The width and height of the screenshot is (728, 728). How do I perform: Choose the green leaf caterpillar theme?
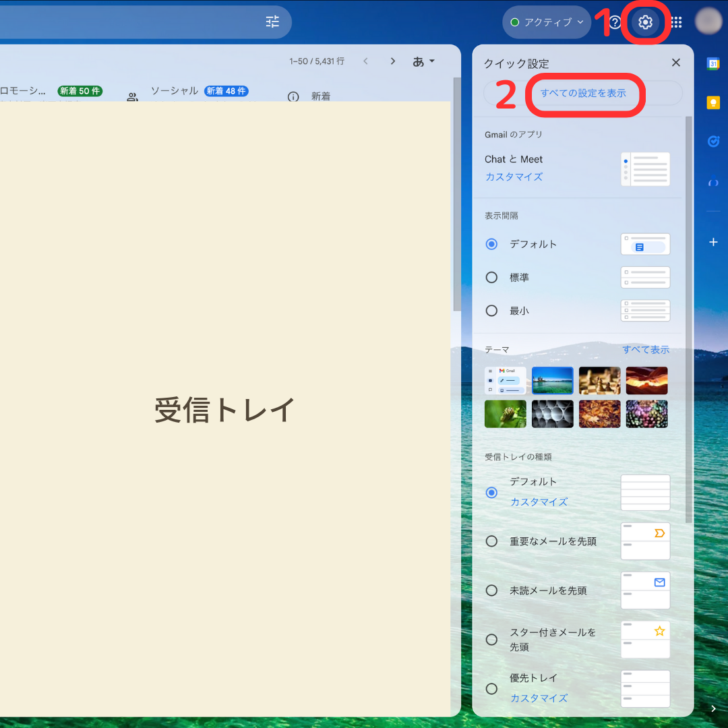point(505,414)
